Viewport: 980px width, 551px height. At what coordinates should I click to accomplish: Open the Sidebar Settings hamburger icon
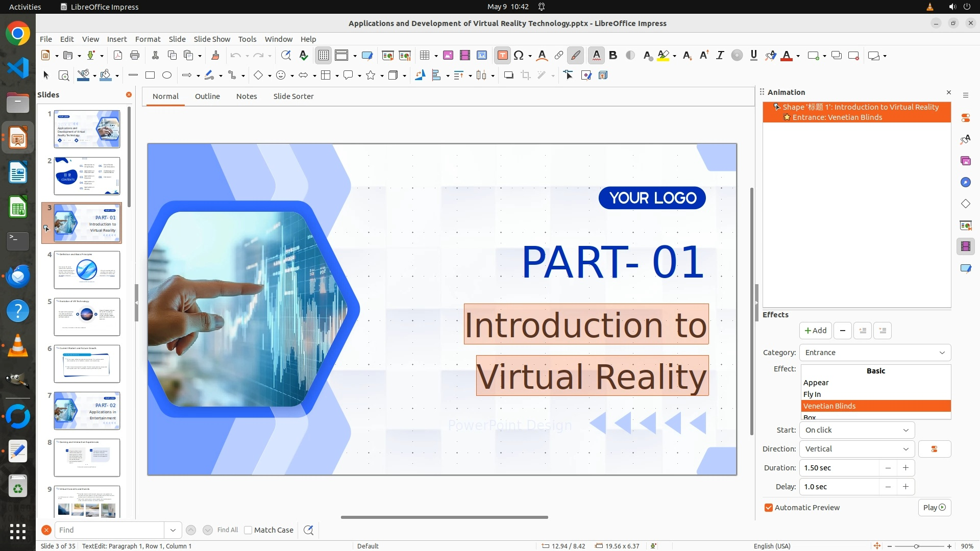[965, 95]
